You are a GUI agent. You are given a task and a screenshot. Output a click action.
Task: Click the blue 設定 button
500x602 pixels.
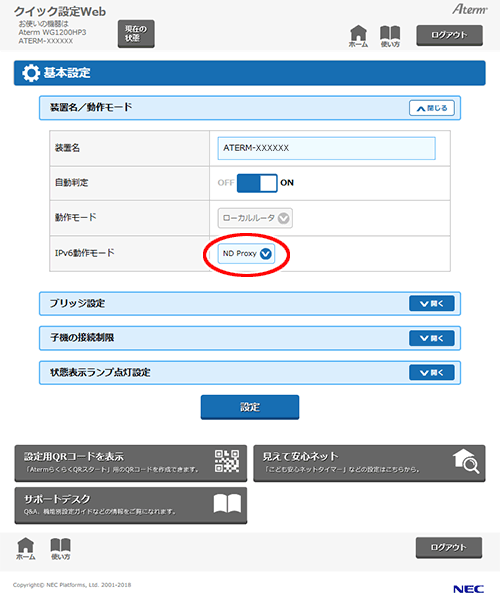pos(250,407)
